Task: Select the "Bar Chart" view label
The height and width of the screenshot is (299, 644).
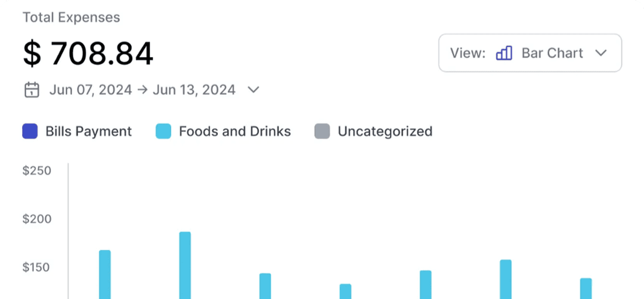Action: point(552,53)
